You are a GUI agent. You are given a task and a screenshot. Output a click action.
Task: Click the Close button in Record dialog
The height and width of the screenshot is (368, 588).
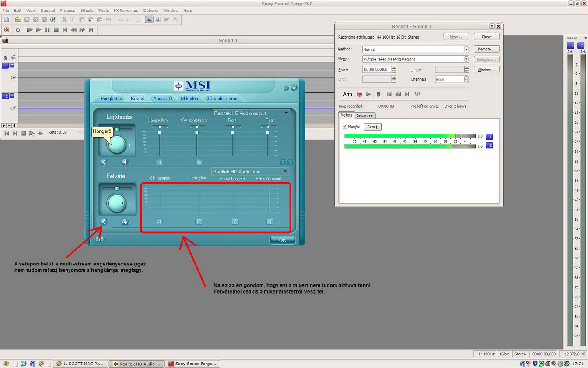coord(486,37)
